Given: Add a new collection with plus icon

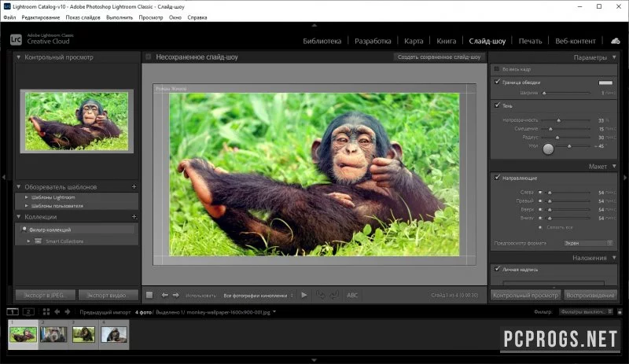Looking at the screenshot, I should pos(134,217).
